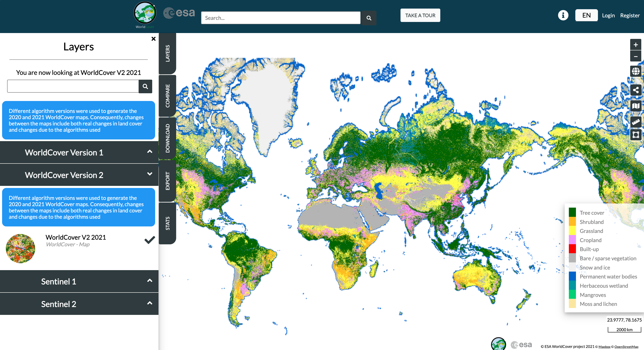The image size is (644, 350).
Task: Click the Shrubland orange legend swatch
Action: (x=572, y=222)
